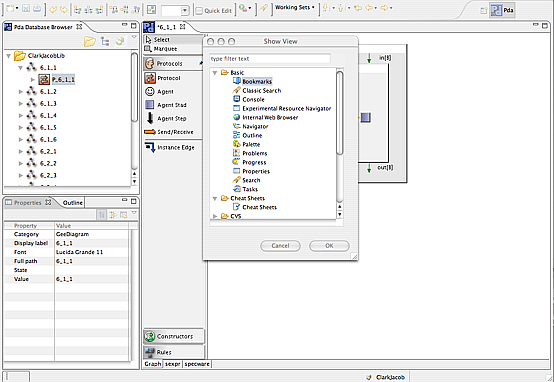Select Problems in the Show View list
This screenshot has height=382, width=554.
point(255,153)
